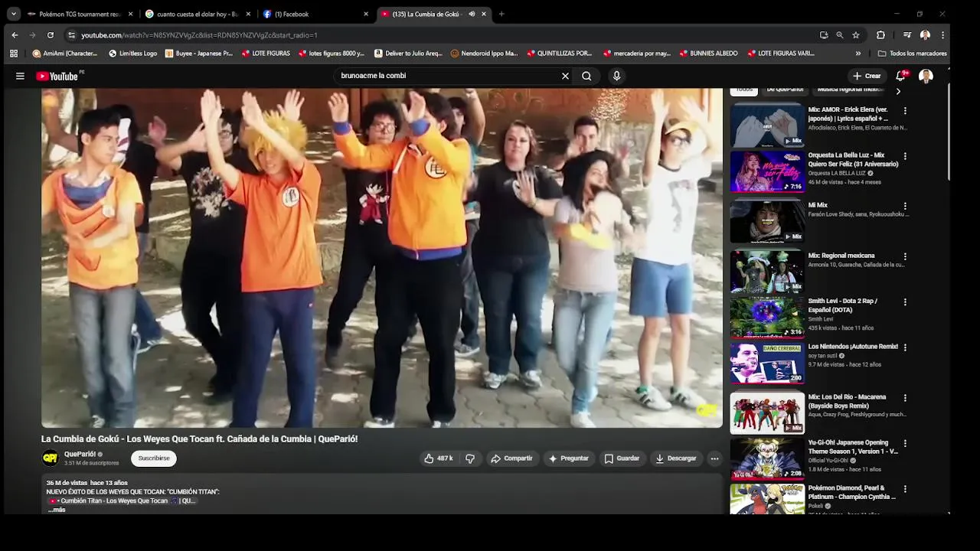Open Yu-Gi-Oh! Japanese Opening video thumbnail
The height and width of the screenshot is (551, 980).
(767, 458)
